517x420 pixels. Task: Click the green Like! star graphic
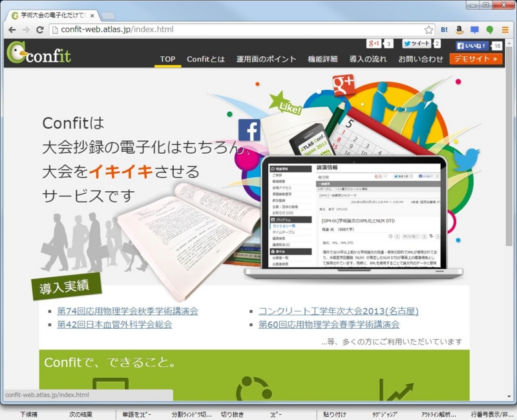pyautogui.click(x=286, y=103)
